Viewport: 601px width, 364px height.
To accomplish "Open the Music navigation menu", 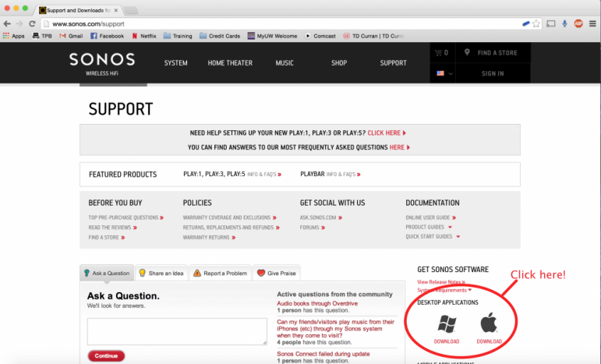I will [285, 63].
